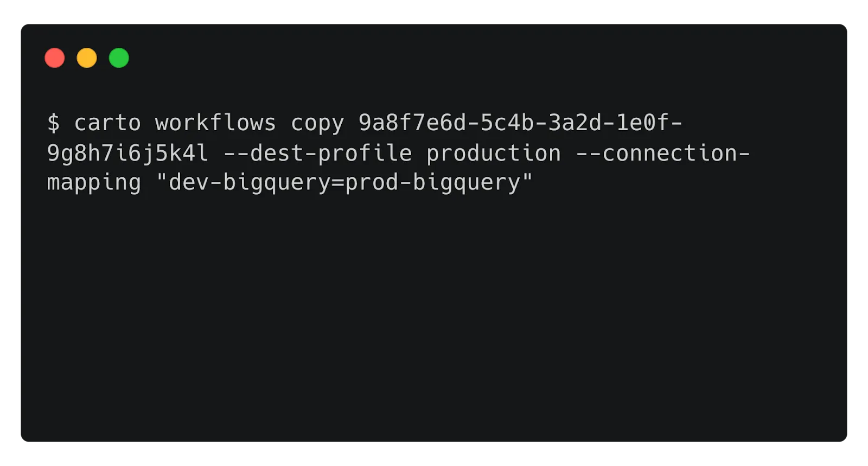Click the "9a8f7e6d" segment of the workflow ID
The height and width of the screenshot is (466, 868).
pos(412,123)
